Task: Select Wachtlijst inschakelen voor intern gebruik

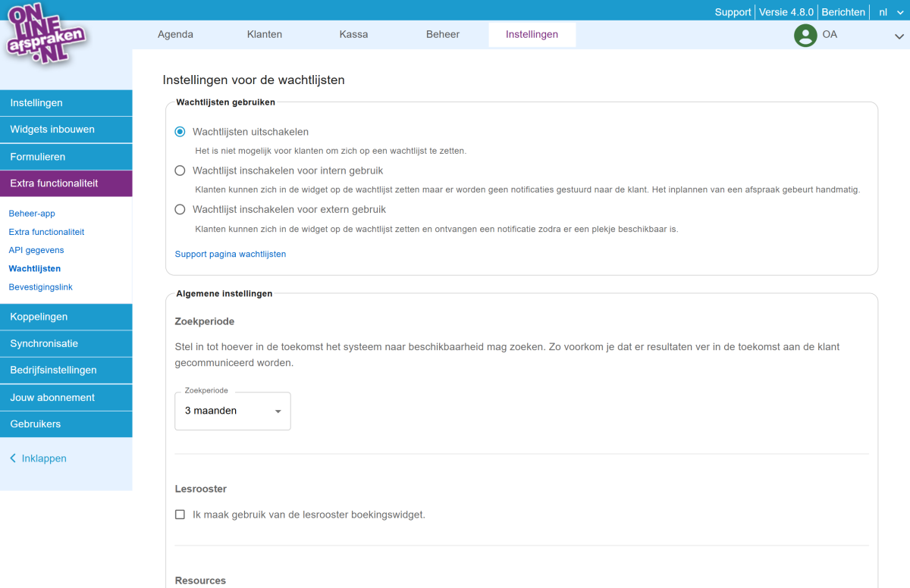Action: tap(180, 170)
